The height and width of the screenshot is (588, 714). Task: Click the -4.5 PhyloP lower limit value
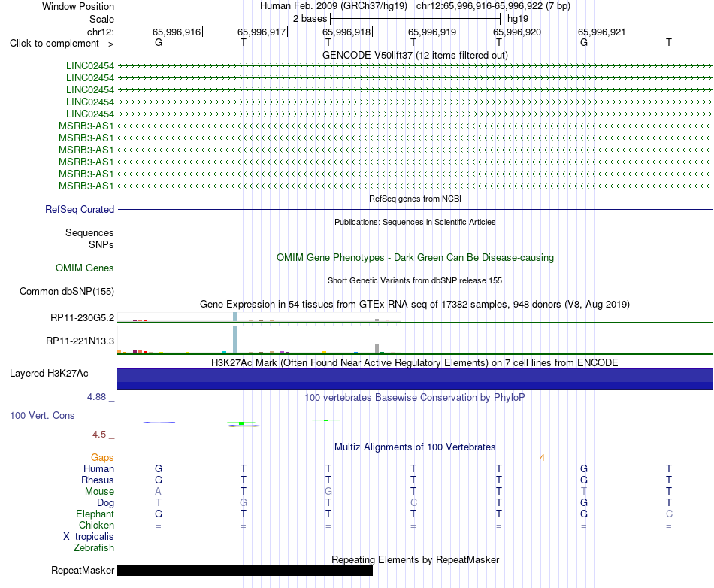(98, 435)
